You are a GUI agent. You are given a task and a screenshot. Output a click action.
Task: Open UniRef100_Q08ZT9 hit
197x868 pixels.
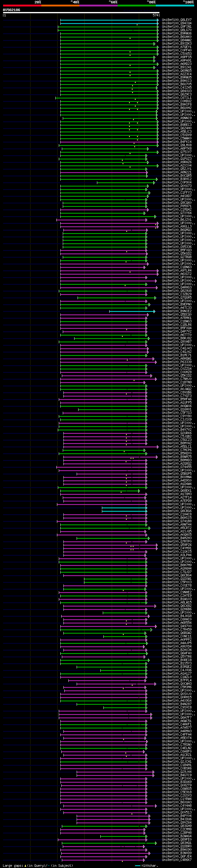click(x=177, y=785)
